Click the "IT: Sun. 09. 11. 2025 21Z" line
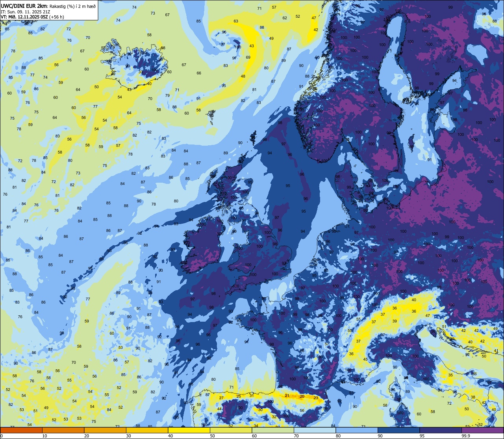This screenshot has height=439, width=504. pos(26,11)
